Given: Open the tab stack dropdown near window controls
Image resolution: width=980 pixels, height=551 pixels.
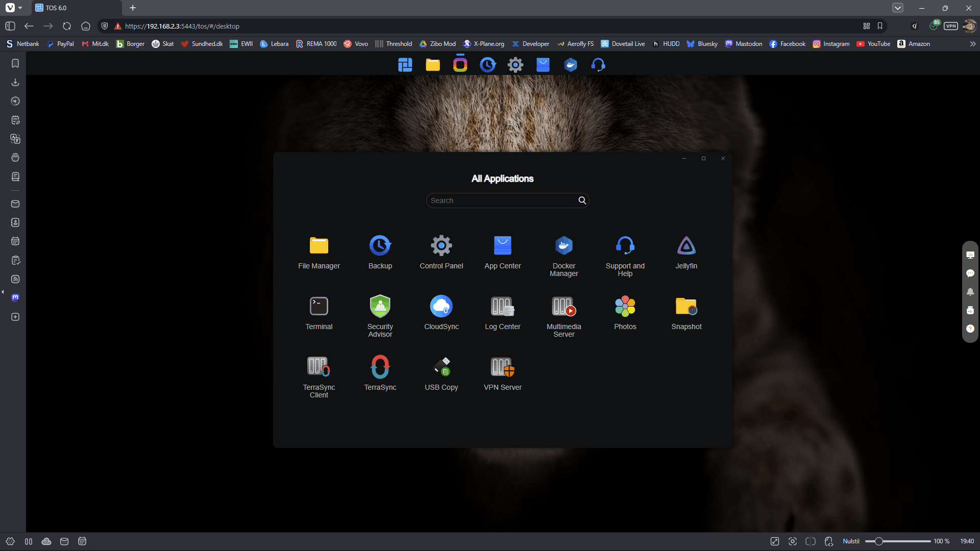Looking at the screenshot, I should (898, 8).
